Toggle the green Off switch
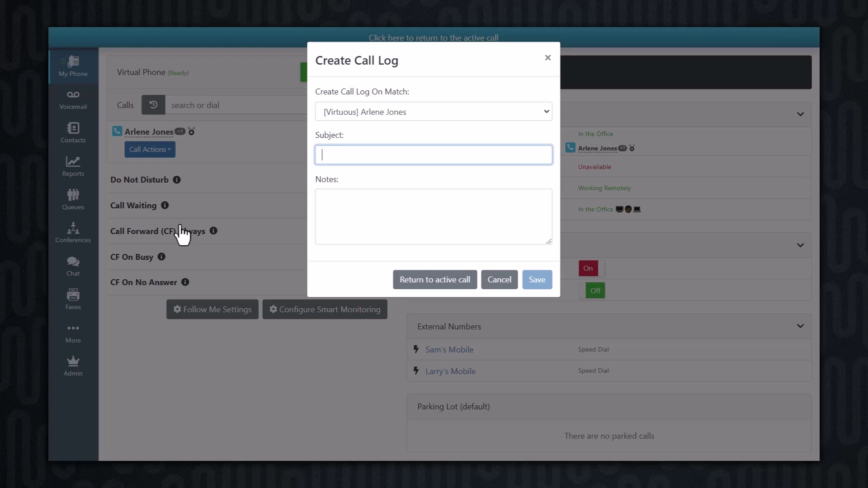 click(x=595, y=291)
